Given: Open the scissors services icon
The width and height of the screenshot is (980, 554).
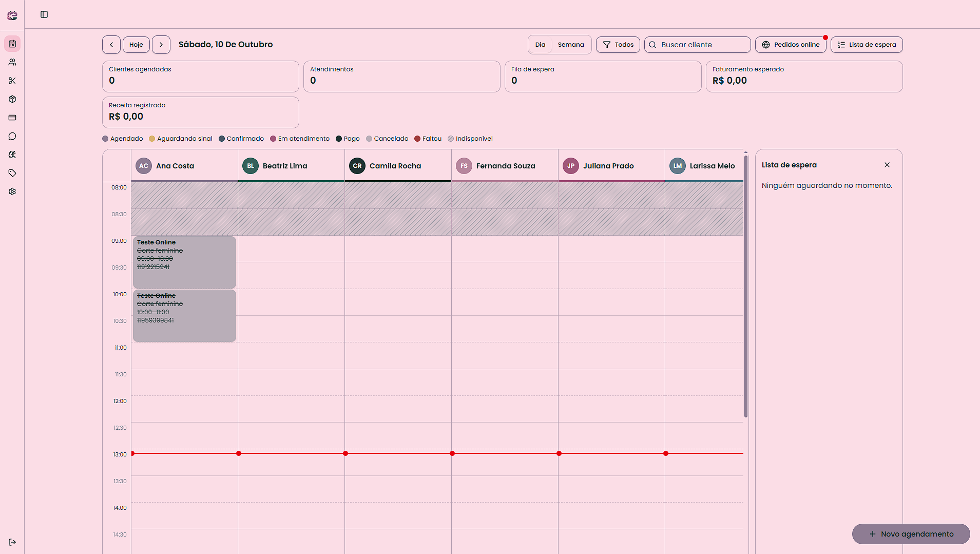Looking at the screenshot, I should point(12,81).
